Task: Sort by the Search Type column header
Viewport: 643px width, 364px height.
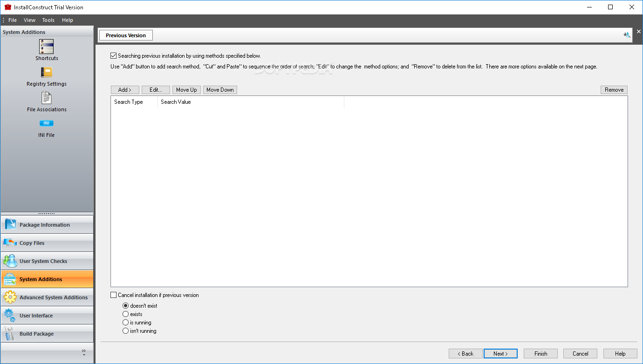Action: click(x=134, y=102)
